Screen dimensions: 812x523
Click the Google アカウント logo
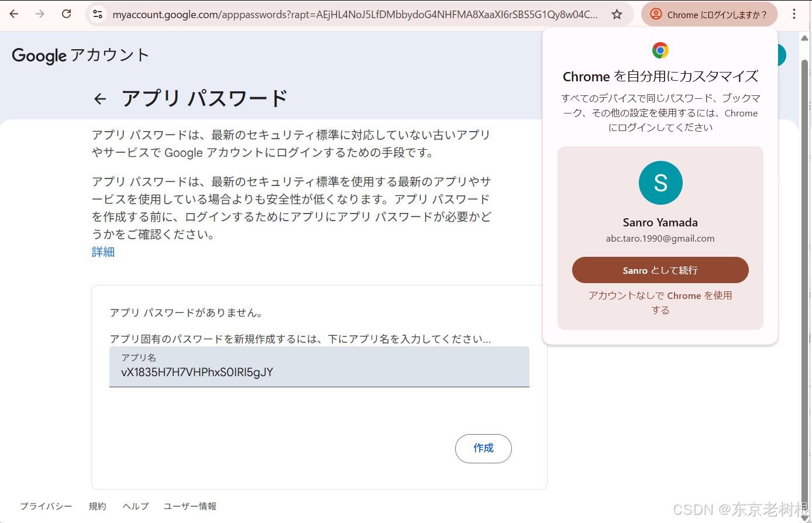click(80, 56)
